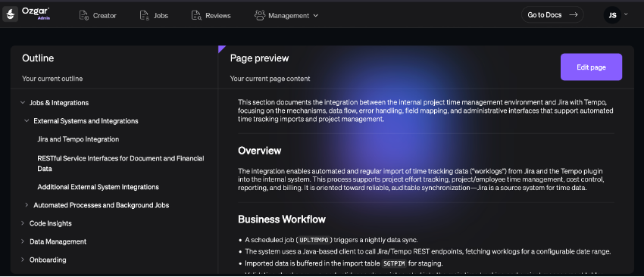Select Onboarding in outline
The height and width of the screenshot is (277, 644).
point(48,260)
